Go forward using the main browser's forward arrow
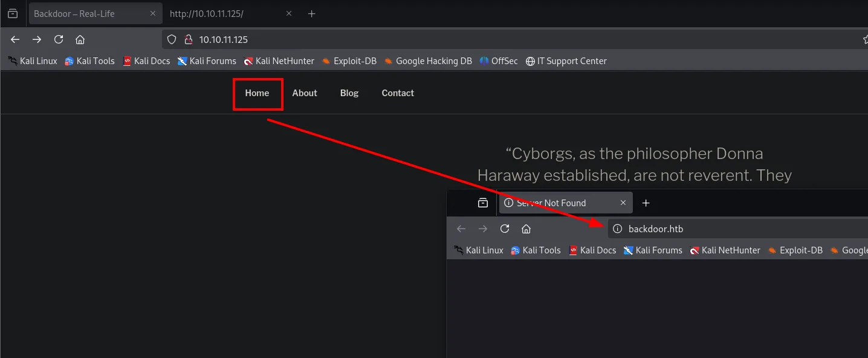Screen dimensions: 868x358 coord(37,39)
